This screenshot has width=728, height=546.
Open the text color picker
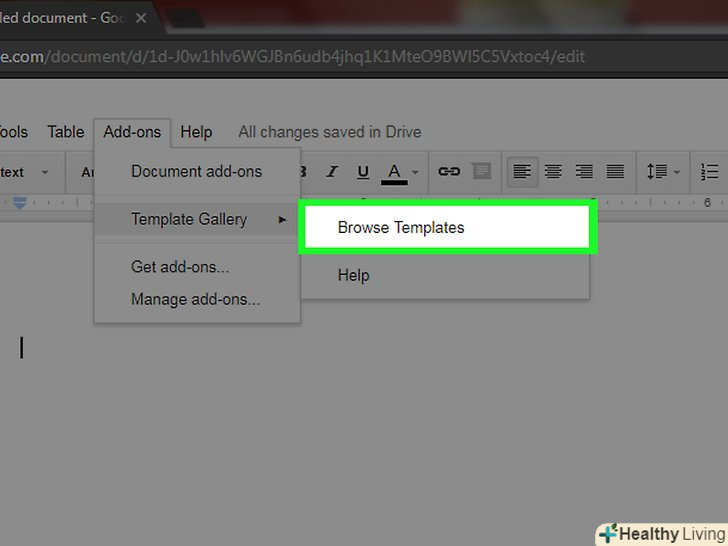394,173
